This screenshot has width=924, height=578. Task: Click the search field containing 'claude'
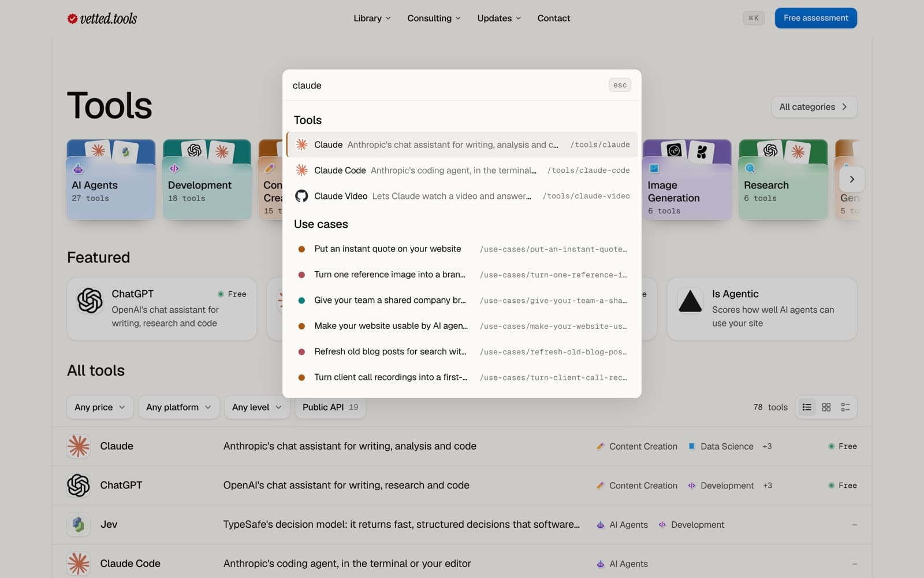[x=448, y=86]
